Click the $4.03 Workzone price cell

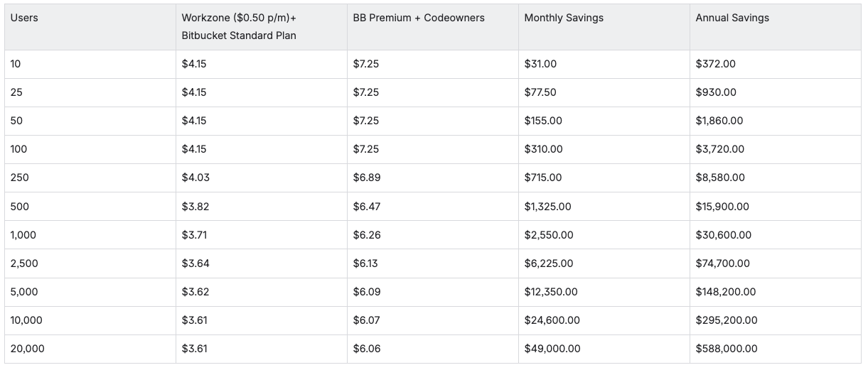[195, 178]
